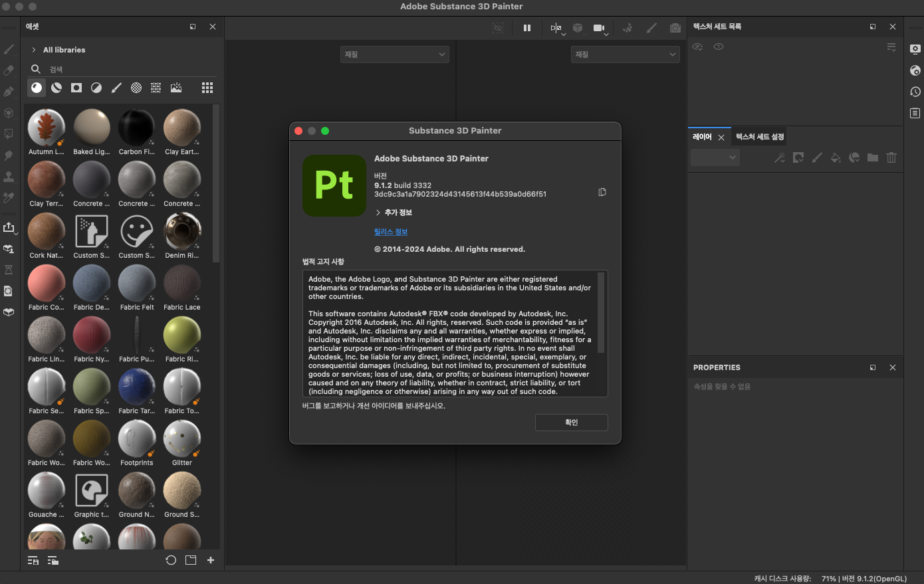This screenshot has height=584, width=924.
Task: Open the 릴리스 정보 link
Action: point(391,232)
